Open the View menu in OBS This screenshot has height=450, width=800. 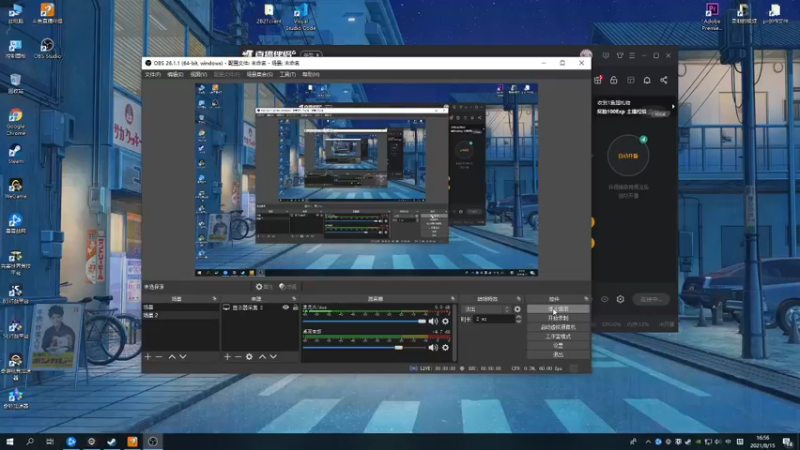[x=198, y=74]
